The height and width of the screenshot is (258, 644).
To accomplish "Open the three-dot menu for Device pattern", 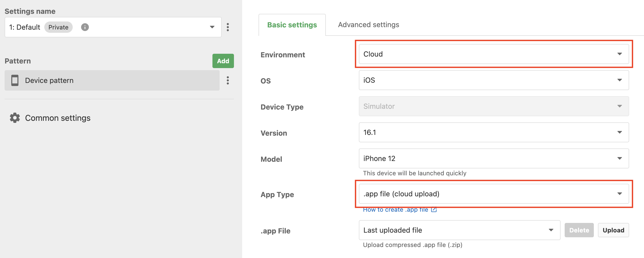I will [x=228, y=80].
